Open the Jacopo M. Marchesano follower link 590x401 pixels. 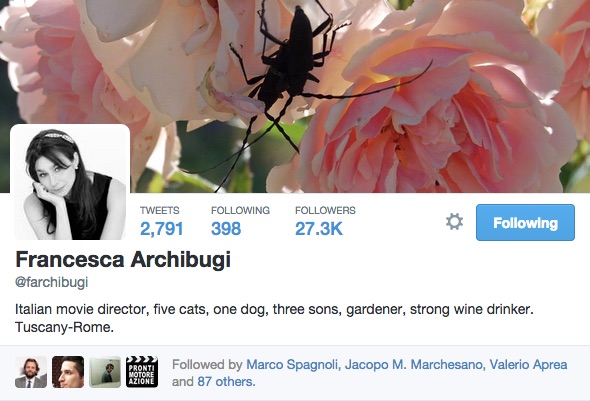coord(413,365)
